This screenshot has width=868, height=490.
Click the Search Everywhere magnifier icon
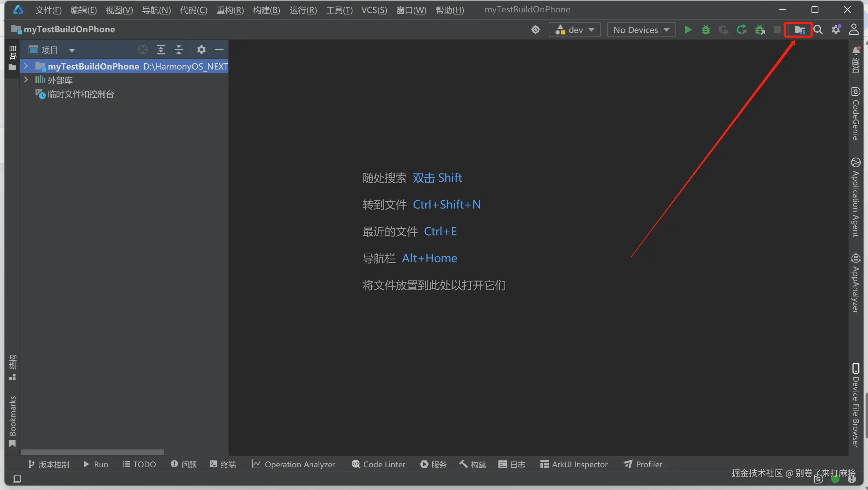click(818, 30)
